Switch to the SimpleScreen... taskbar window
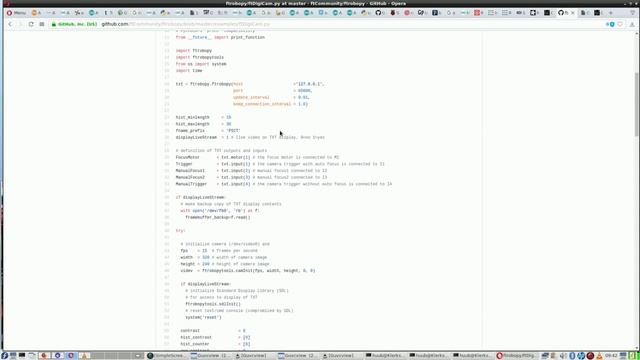The width and height of the screenshot is (640, 360). click(167, 356)
